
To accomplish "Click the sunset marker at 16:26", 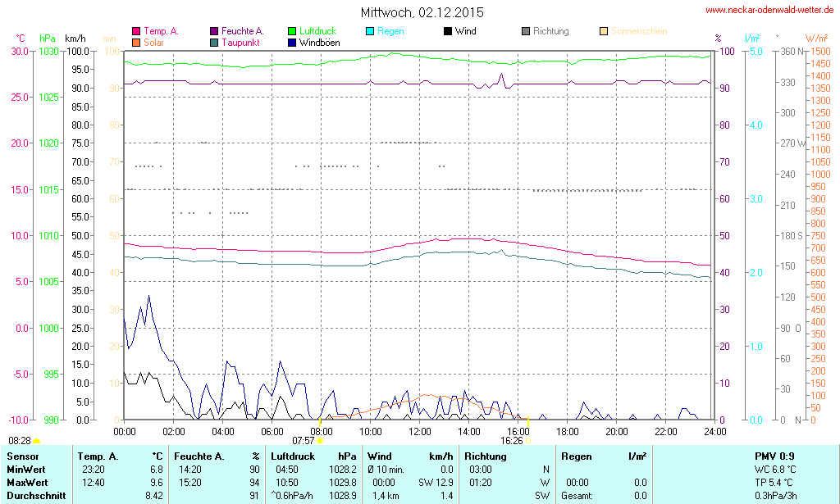I will click(x=528, y=441).
